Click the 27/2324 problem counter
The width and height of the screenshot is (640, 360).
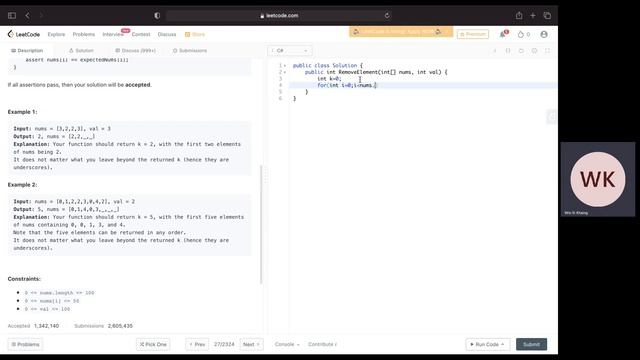click(224, 344)
